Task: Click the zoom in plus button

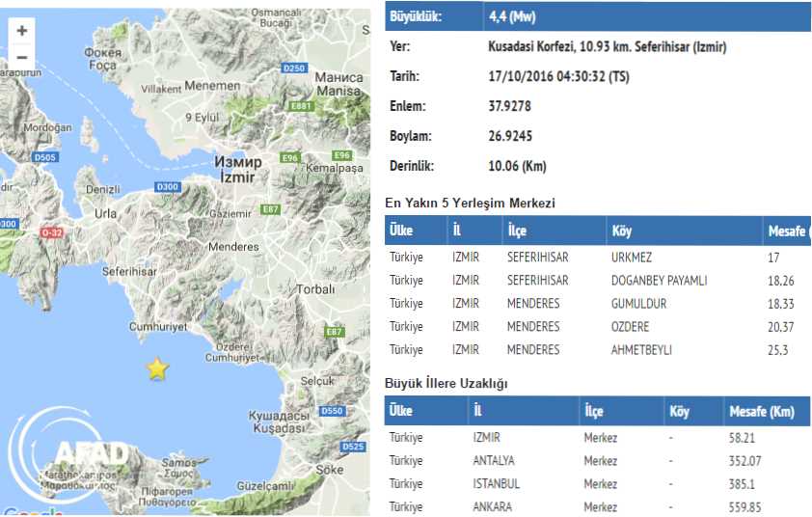Action: pyautogui.click(x=21, y=31)
